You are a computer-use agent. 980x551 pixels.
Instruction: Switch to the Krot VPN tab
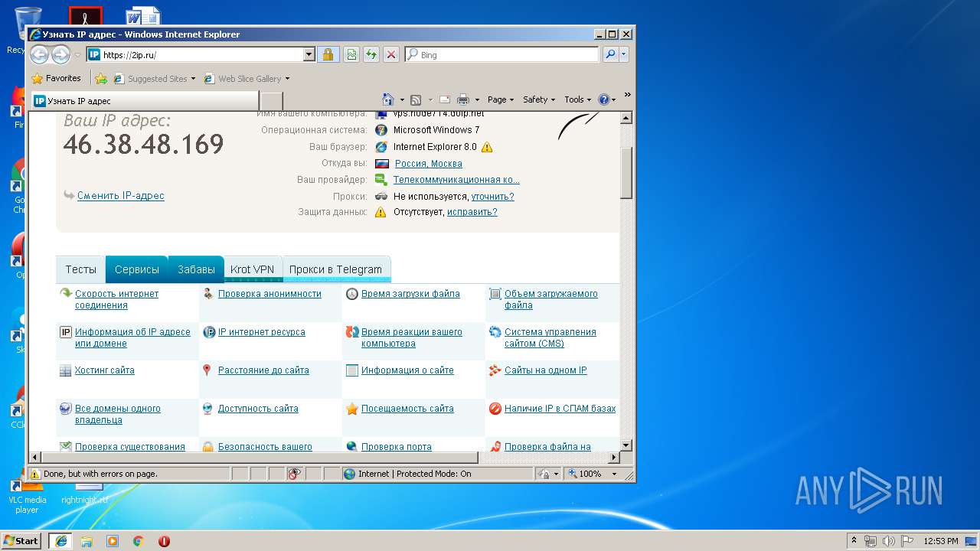click(x=252, y=269)
